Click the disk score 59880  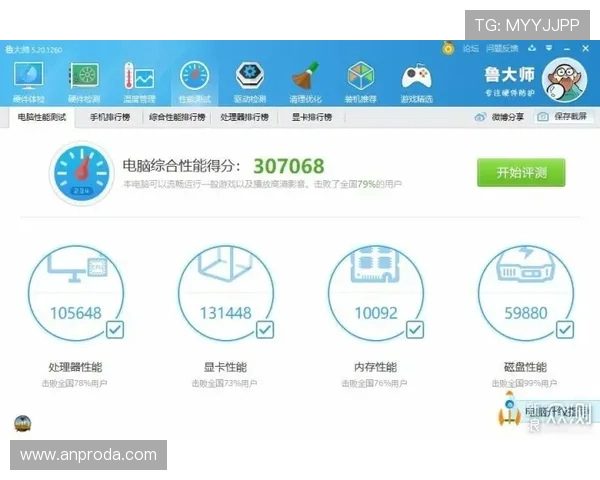point(526,313)
